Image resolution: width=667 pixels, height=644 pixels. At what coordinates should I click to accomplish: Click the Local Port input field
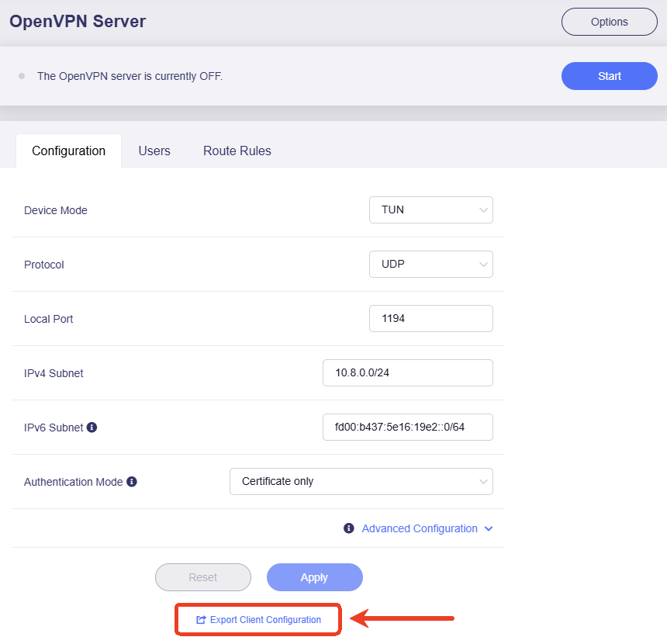pyautogui.click(x=430, y=318)
